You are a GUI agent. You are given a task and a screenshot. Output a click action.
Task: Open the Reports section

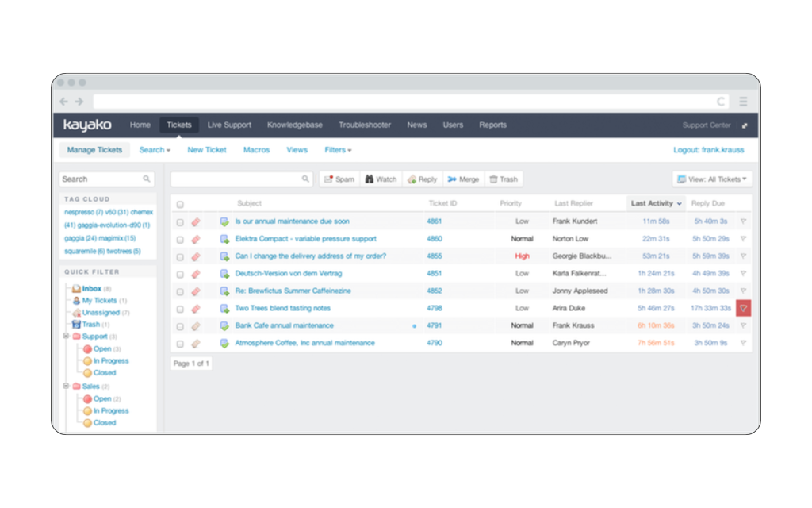(x=492, y=125)
